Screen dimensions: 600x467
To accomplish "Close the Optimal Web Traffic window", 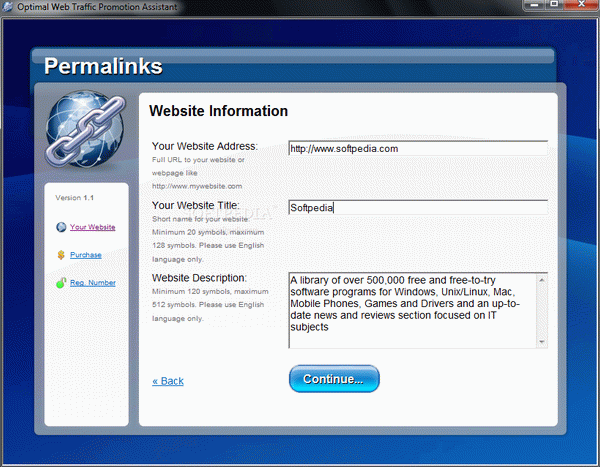I will pyautogui.click(x=581, y=5).
